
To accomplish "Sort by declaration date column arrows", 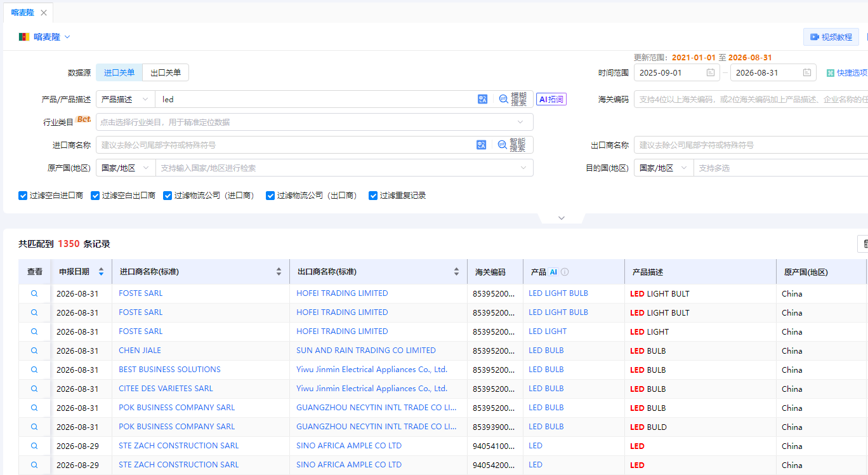I will point(101,272).
